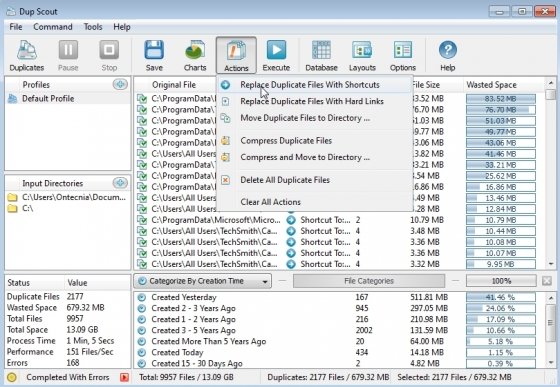Open the Command menu
The image size is (560, 387).
pos(52,27)
